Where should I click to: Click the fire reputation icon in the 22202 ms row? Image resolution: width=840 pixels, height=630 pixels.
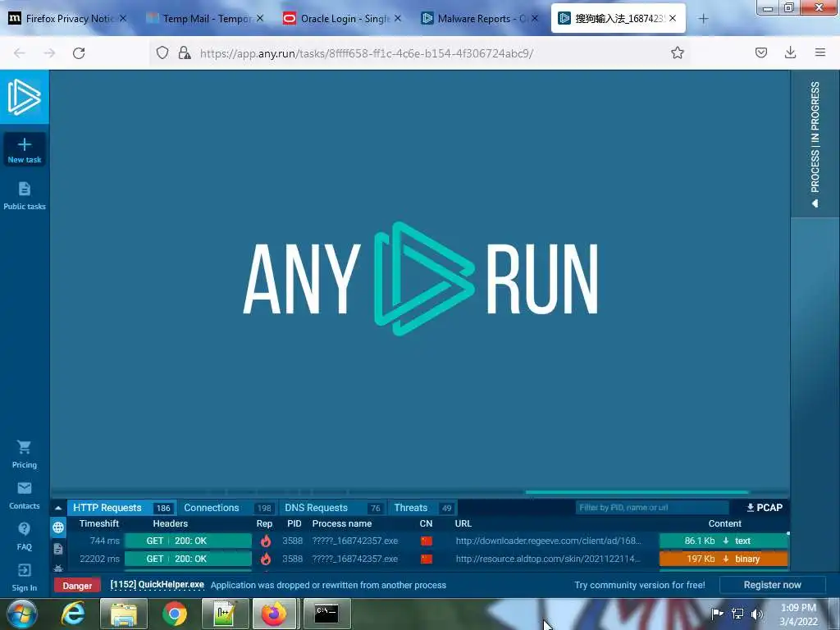click(x=265, y=559)
